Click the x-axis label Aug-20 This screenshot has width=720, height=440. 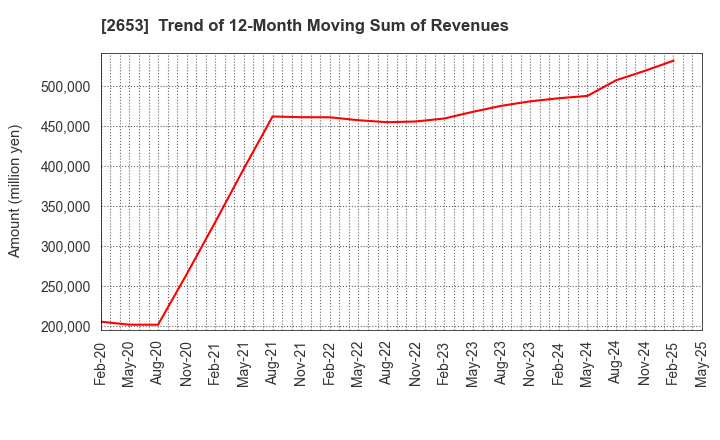[157, 363]
